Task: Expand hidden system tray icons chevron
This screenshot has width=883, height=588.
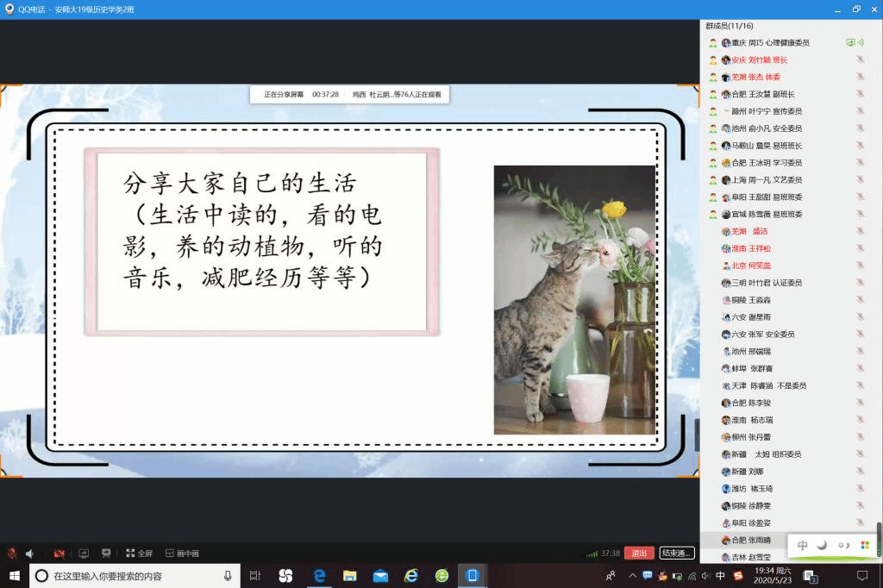Action: pos(634,576)
